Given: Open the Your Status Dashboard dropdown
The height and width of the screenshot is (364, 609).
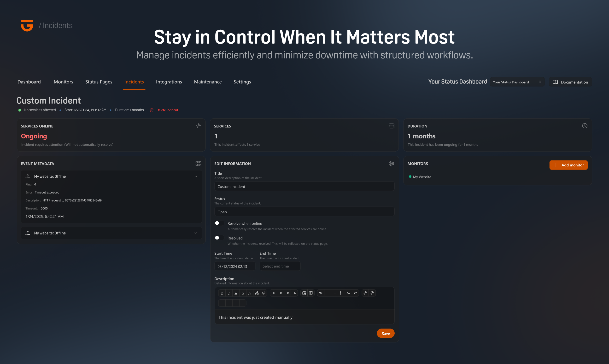Looking at the screenshot, I should (517, 82).
